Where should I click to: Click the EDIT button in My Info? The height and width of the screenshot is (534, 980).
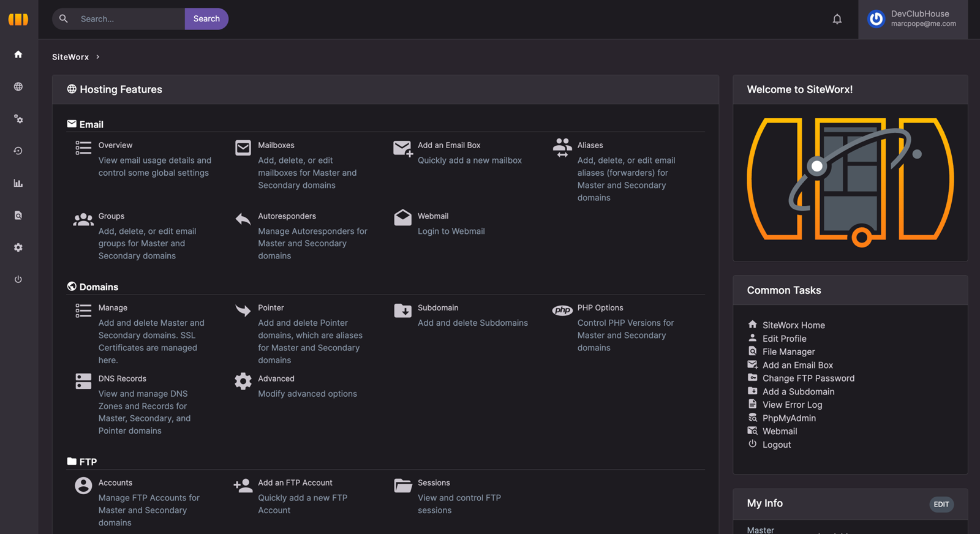coord(941,505)
